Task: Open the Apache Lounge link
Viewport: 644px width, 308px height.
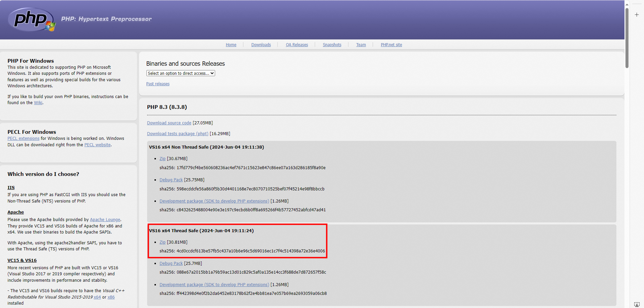Action: 105,220
